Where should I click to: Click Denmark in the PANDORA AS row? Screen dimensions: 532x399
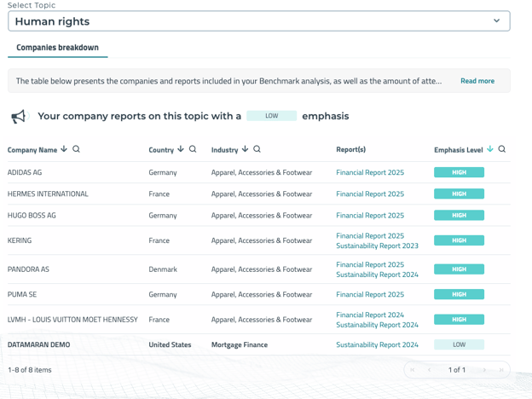pyautogui.click(x=163, y=269)
